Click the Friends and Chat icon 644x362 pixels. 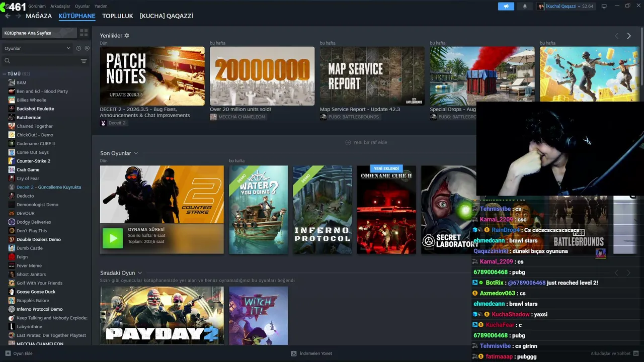[x=636, y=353]
